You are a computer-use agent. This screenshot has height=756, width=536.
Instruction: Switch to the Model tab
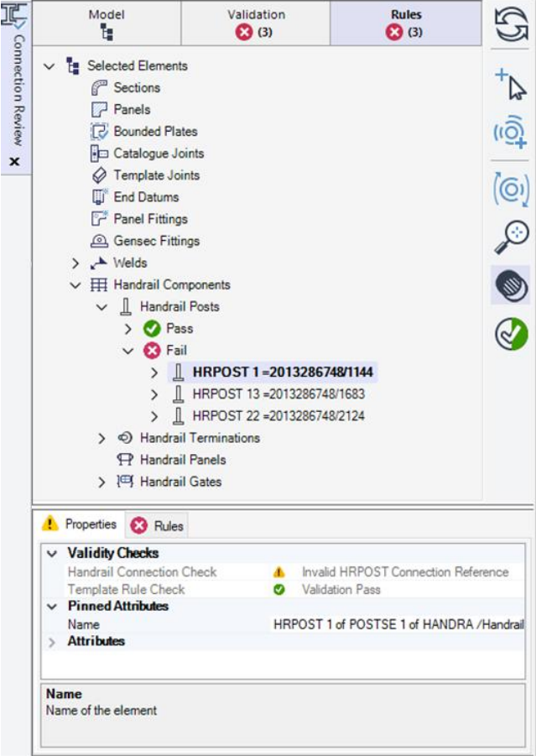[x=107, y=23]
